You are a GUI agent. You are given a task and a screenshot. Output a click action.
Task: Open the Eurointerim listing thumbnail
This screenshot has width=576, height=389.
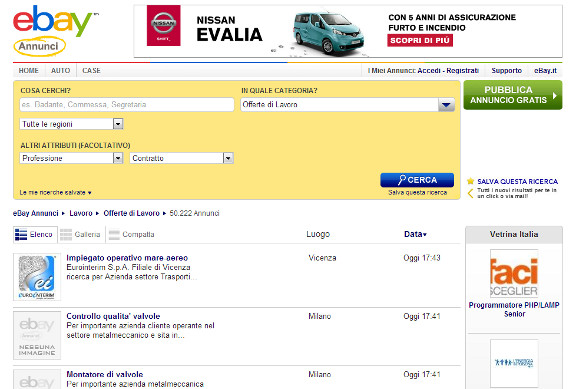[37, 277]
